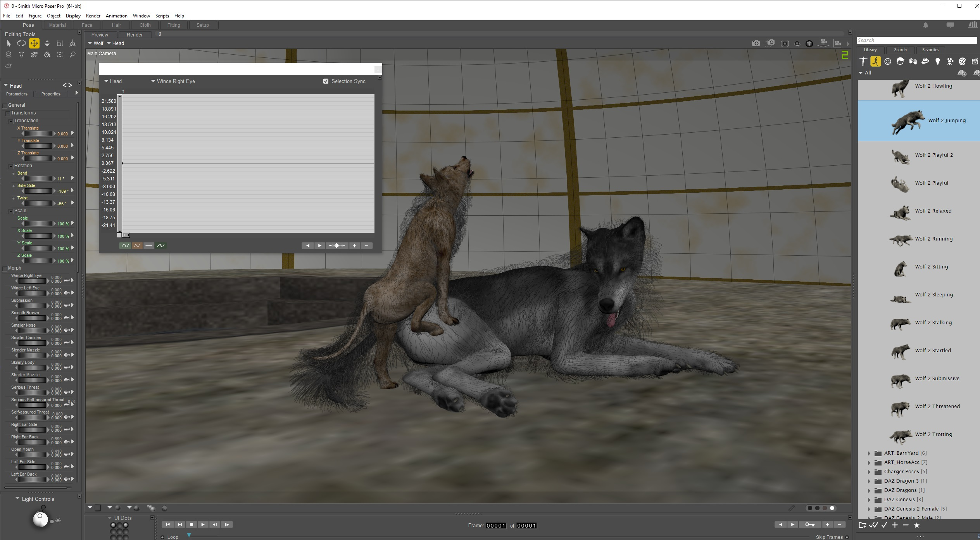This screenshot has width=980, height=540.
Task: Open the Face expressions library category
Action: point(888,61)
